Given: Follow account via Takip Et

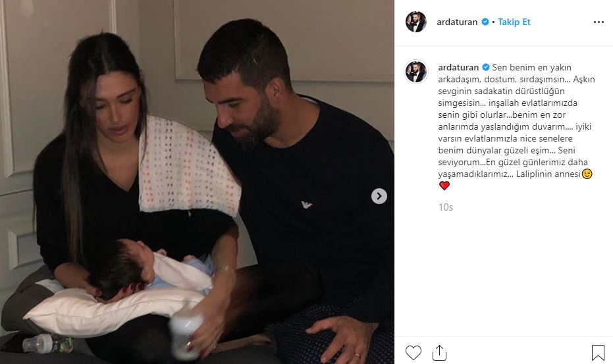Looking at the screenshot, I should click(514, 22).
